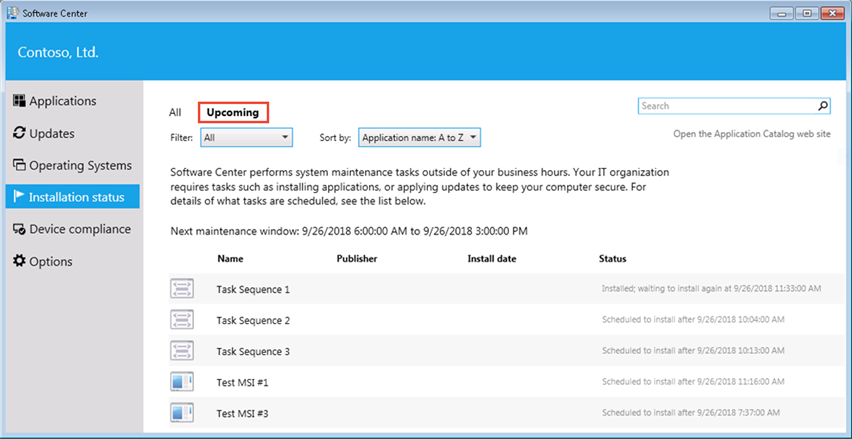Click the Next maintenance window text
The width and height of the screenshot is (852, 439).
click(349, 231)
